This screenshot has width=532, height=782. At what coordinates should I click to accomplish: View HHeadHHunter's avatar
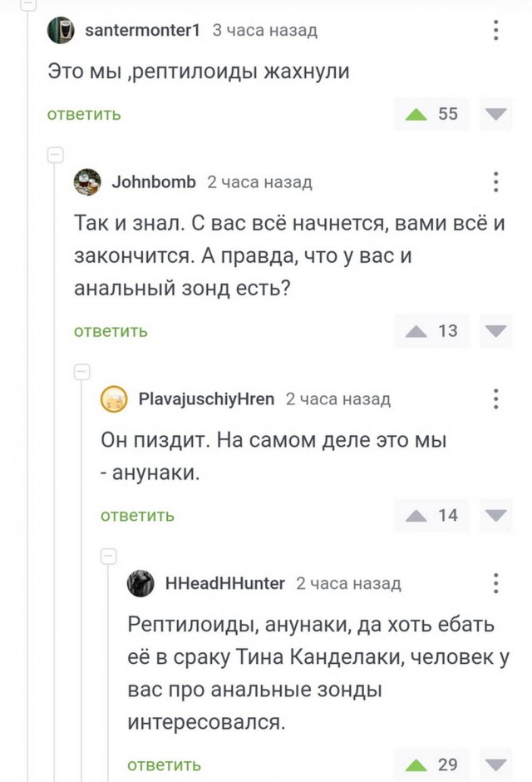pyautogui.click(x=140, y=583)
